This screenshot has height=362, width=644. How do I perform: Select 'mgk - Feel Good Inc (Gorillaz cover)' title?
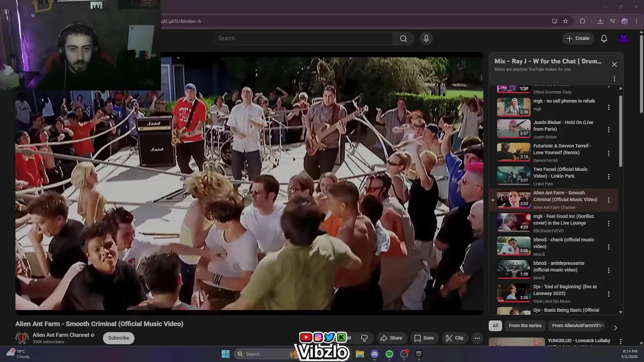[563, 219]
